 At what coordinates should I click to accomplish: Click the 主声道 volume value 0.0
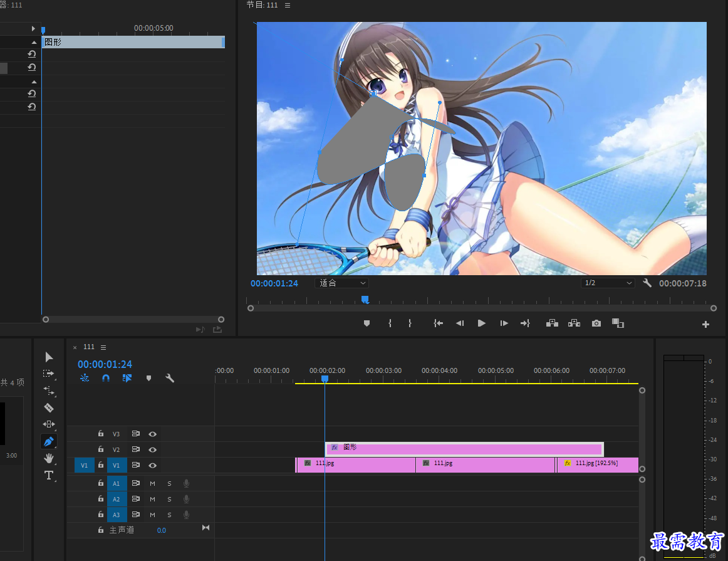[x=162, y=530]
